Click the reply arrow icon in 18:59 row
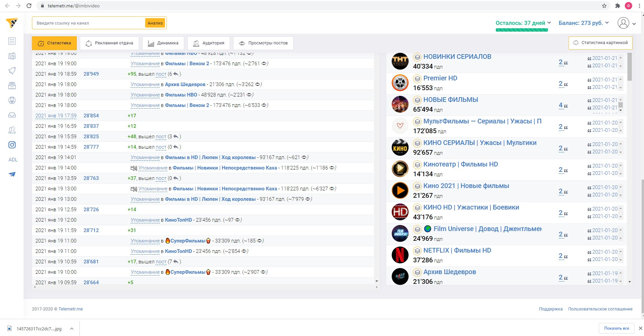This screenshot has width=644, height=336. [x=176, y=74]
